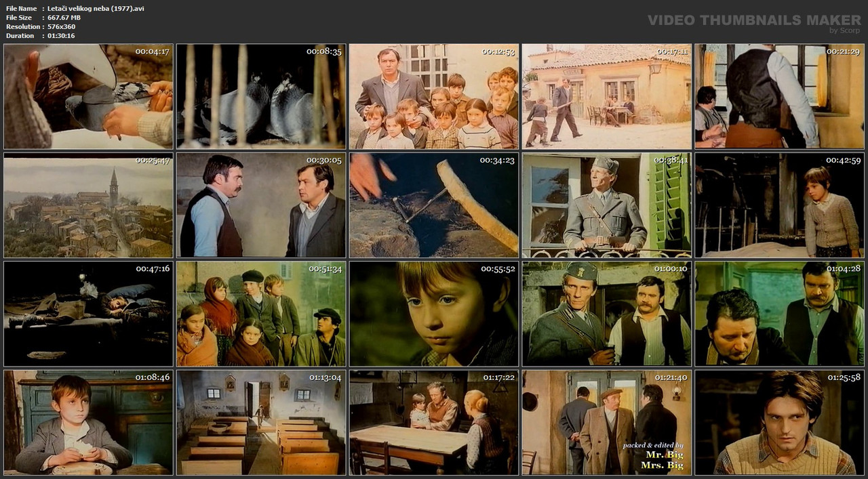This screenshot has height=479, width=868.
Task: Open the officer frame at 00:38:41
Action: (x=607, y=205)
